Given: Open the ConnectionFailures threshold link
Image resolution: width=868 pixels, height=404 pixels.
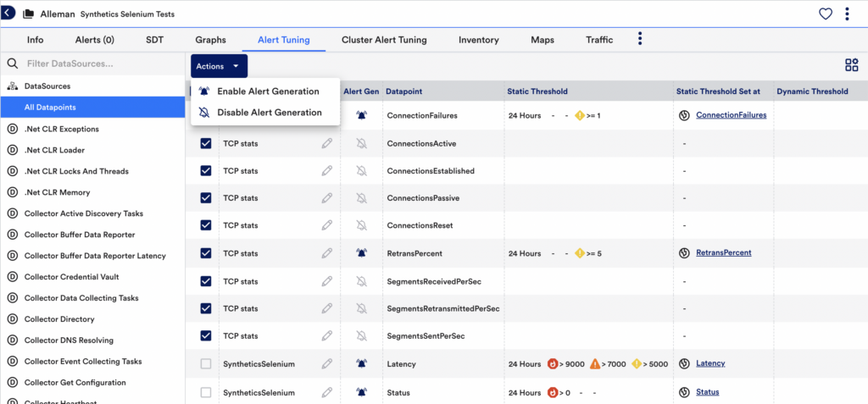Looking at the screenshot, I should (x=731, y=115).
